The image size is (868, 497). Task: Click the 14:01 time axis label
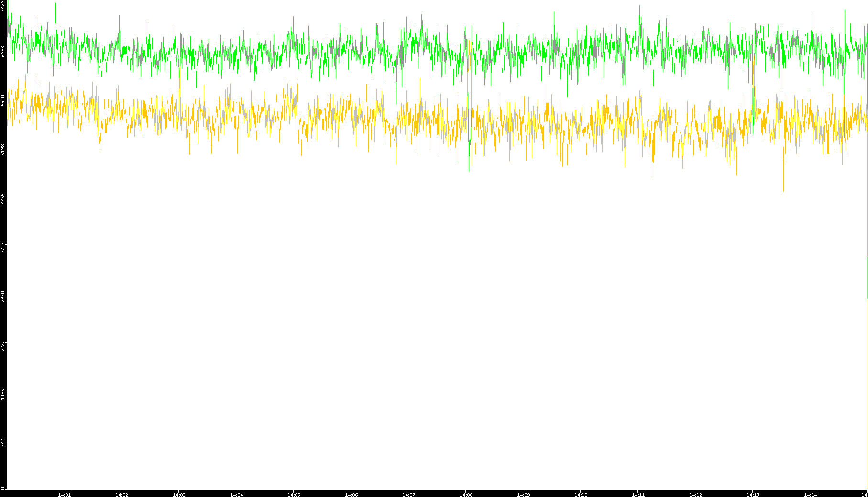[64, 495]
